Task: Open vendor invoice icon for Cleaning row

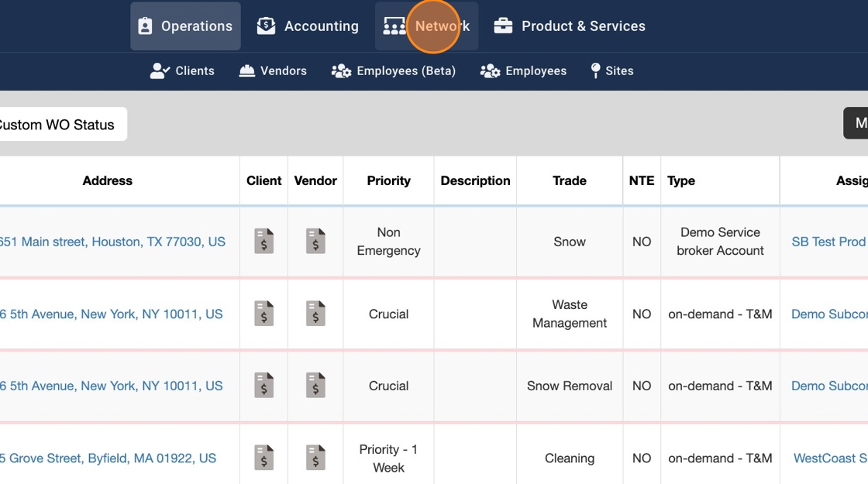Action: click(315, 458)
